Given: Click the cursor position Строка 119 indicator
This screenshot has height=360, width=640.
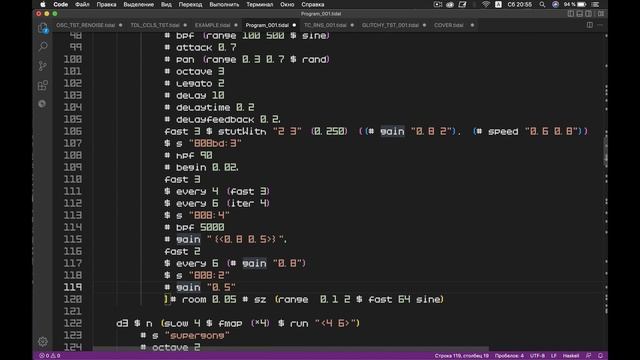Looking at the screenshot, I should coord(461,356).
